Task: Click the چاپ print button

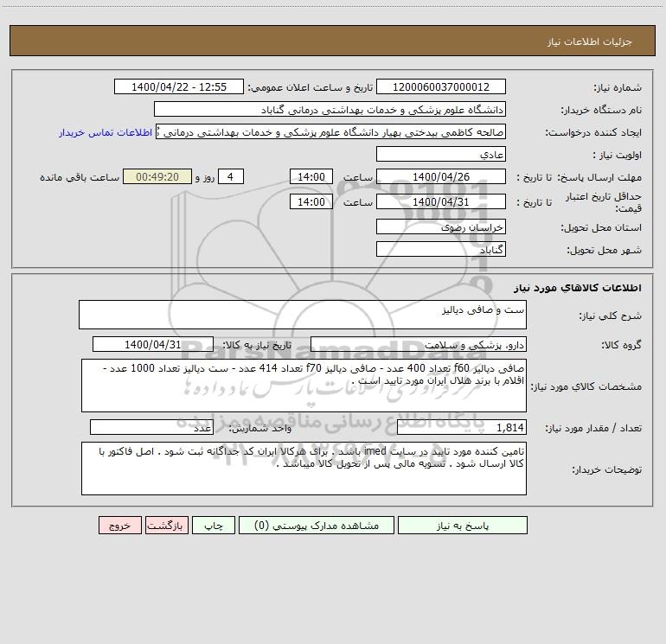Action: [x=214, y=526]
